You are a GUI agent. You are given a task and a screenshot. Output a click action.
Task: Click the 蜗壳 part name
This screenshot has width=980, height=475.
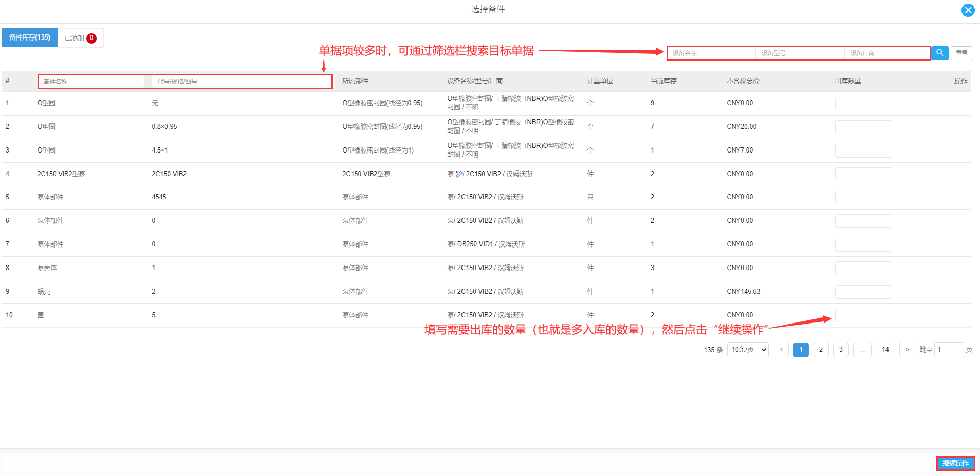point(44,292)
